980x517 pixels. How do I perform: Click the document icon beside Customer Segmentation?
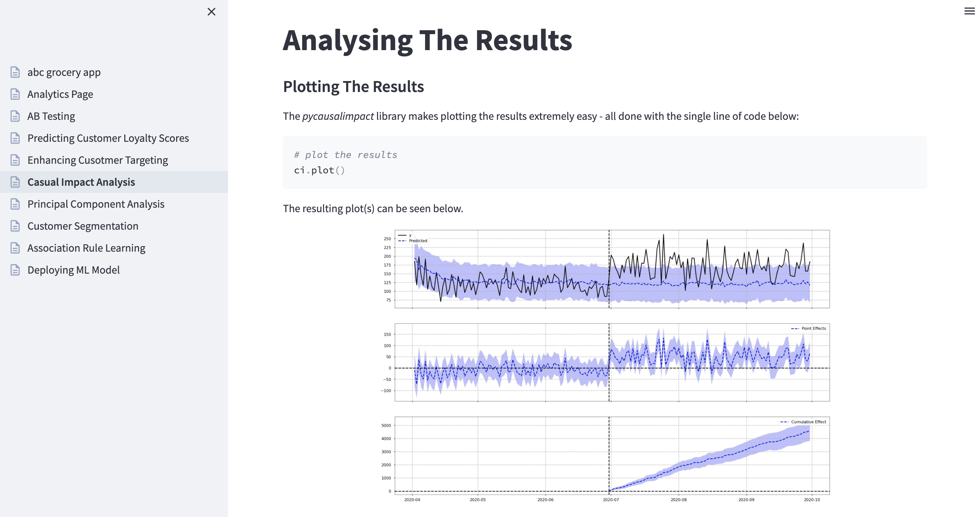pyautogui.click(x=15, y=226)
